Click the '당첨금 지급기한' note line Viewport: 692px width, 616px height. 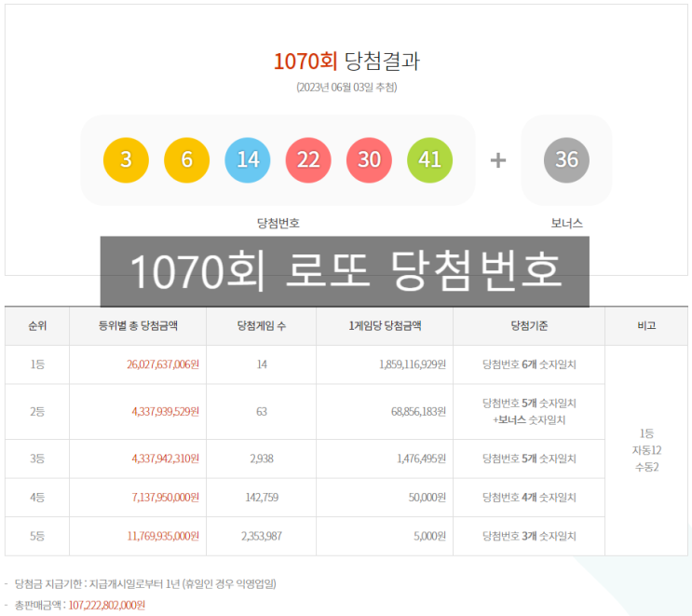145,584
